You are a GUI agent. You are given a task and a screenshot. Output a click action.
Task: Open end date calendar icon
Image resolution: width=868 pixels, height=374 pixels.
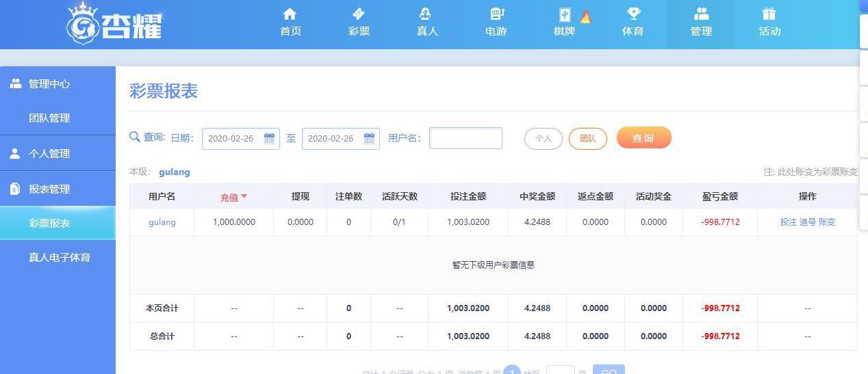point(369,138)
